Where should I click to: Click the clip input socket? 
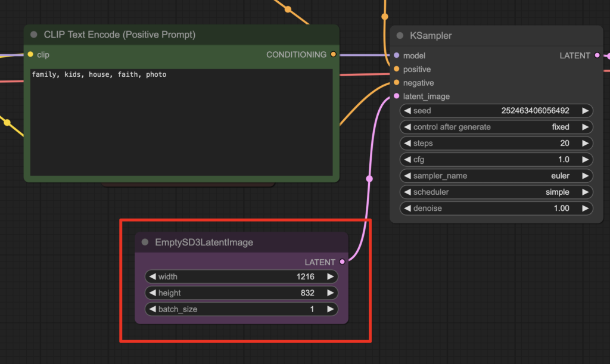point(30,54)
